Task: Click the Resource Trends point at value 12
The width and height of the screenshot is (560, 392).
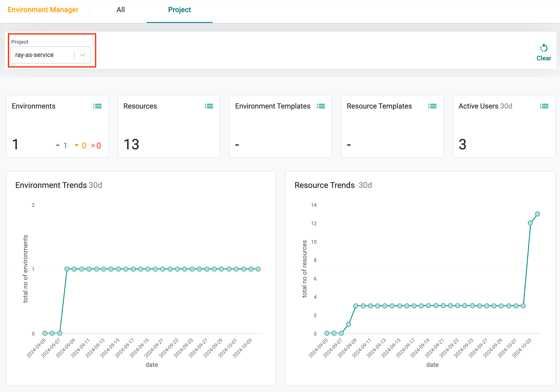Action: [530, 223]
